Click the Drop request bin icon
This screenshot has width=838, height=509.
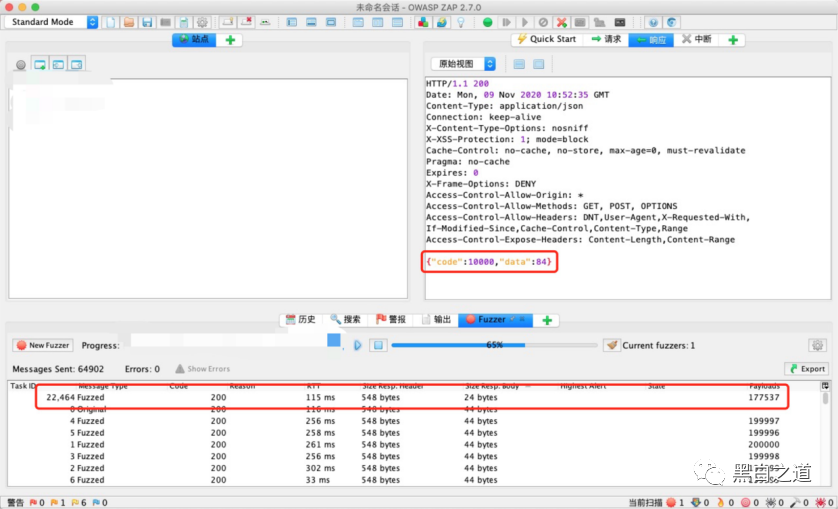(543, 22)
